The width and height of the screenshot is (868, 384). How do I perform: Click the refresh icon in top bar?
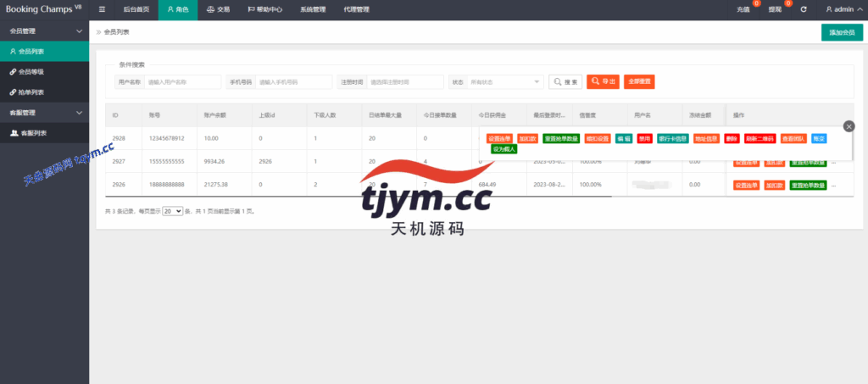pos(804,9)
